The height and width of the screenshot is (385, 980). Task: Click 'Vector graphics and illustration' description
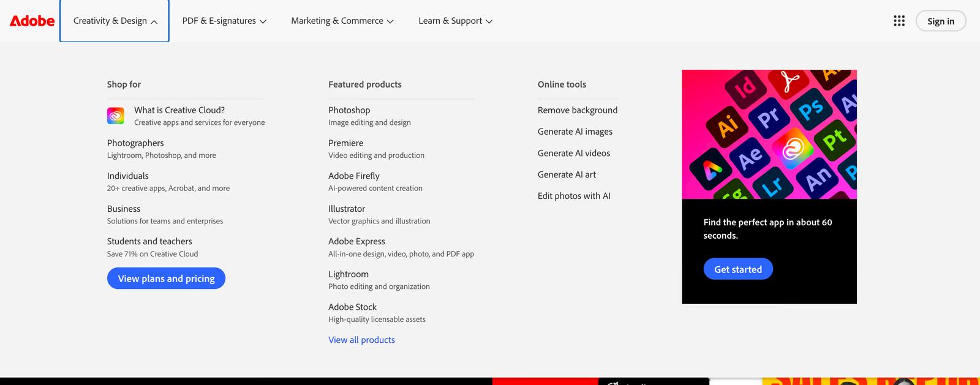click(x=379, y=221)
